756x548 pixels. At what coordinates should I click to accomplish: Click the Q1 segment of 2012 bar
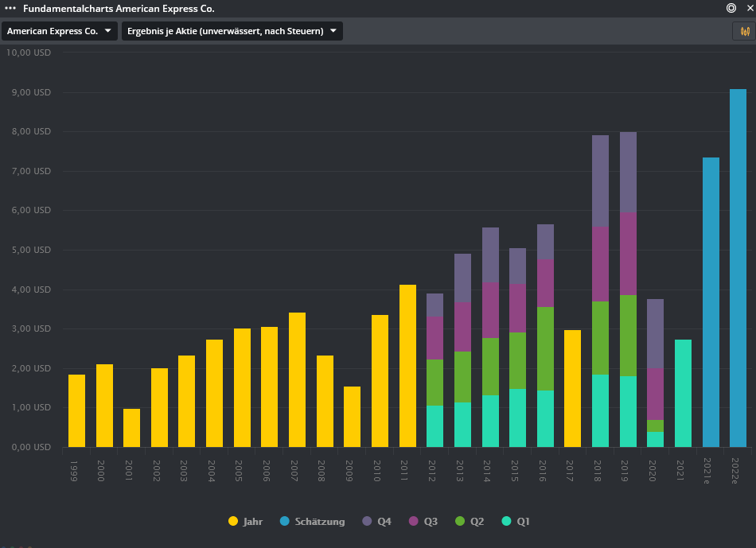tap(435, 426)
